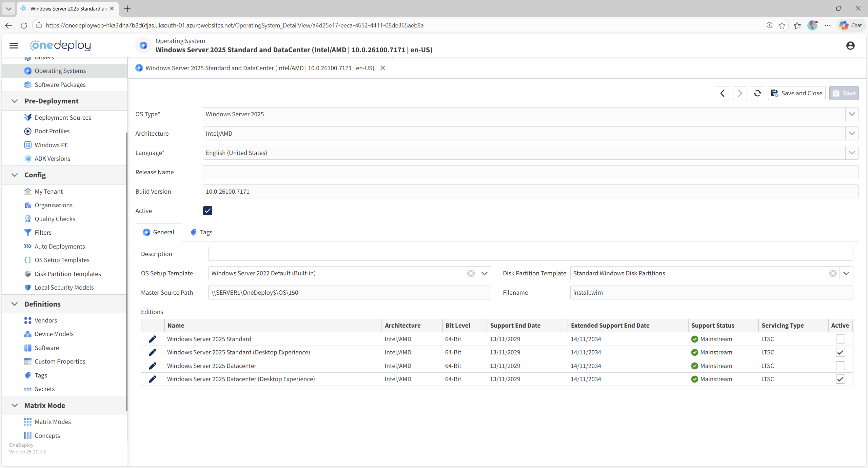Click the refresh icon beside Save and Close
The height and width of the screenshot is (468, 868).
tap(757, 93)
